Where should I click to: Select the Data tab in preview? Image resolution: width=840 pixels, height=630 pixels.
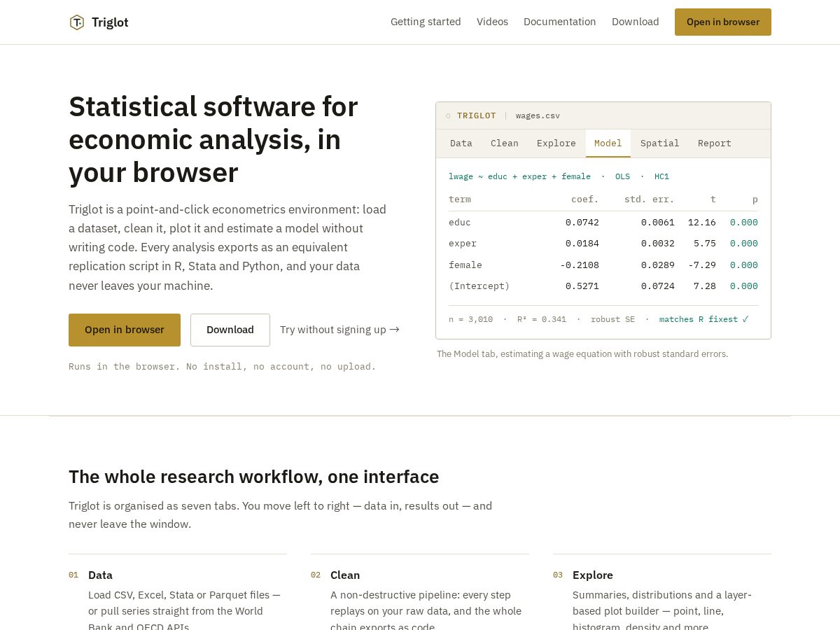[461, 143]
